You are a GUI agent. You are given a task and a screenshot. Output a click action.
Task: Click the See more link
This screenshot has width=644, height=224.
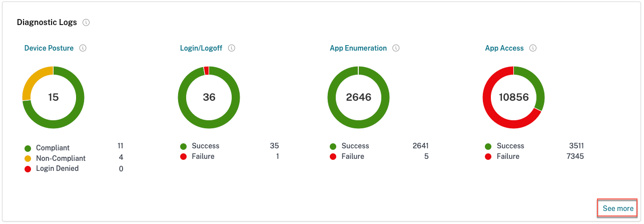click(x=618, y=208)
